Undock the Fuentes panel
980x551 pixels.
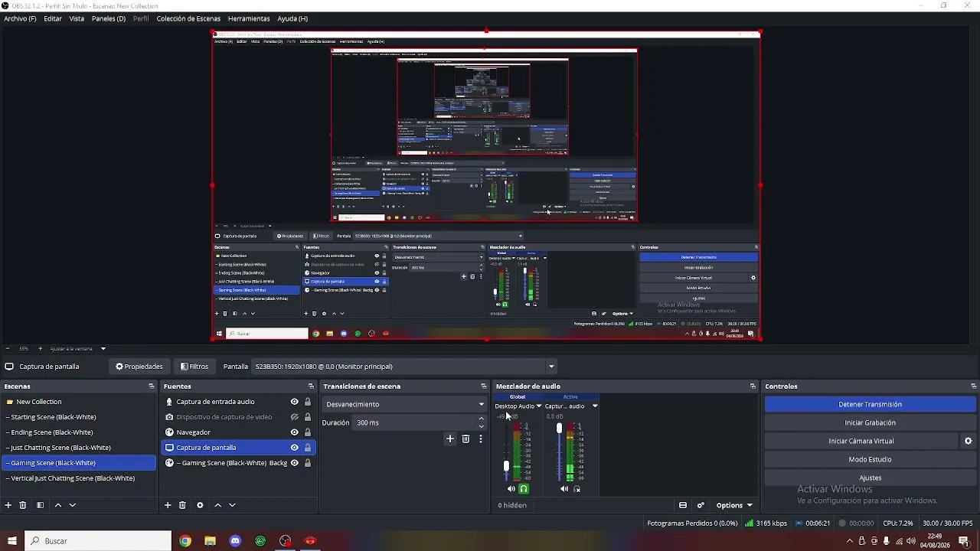pos(311,386)
